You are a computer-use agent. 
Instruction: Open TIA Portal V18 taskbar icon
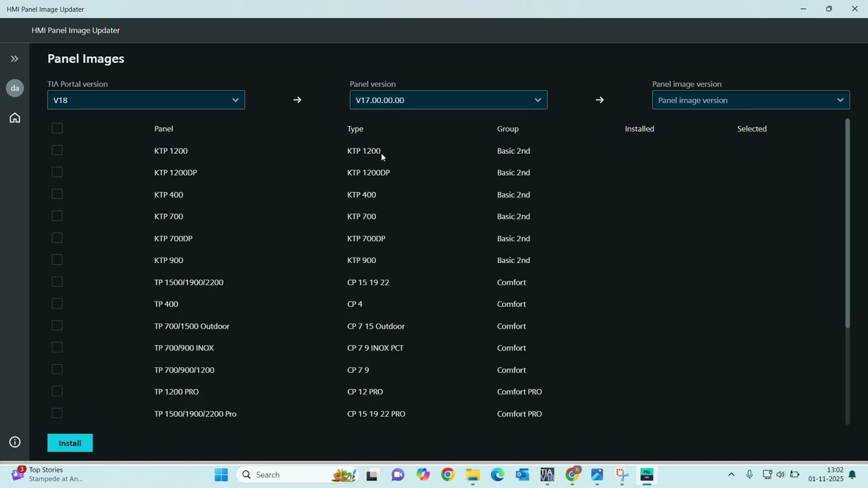coord(547,475)
